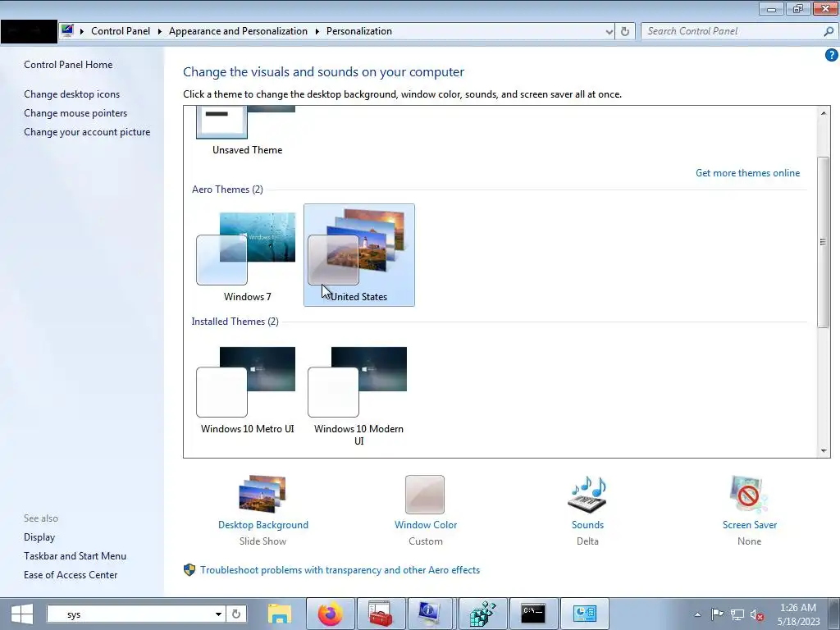Open Display under See also
This screenshot has width=840, height=630.
pos(39,537)
